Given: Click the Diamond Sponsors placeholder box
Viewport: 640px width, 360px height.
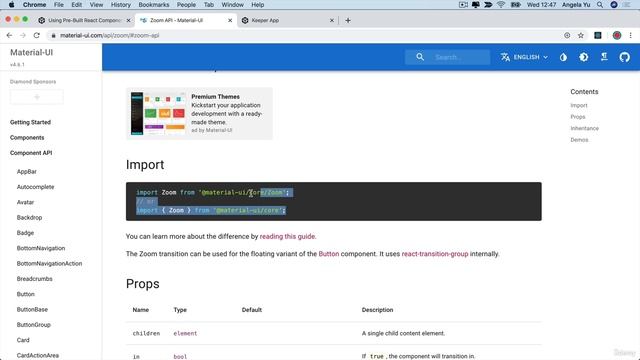Looking at the screenshot, I should coord(37,97).
